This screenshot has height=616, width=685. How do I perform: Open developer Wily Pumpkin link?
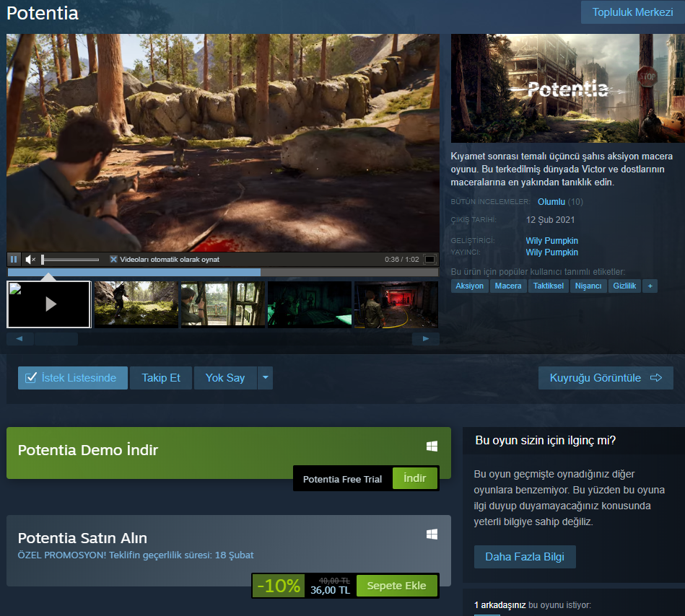[551, 240]
